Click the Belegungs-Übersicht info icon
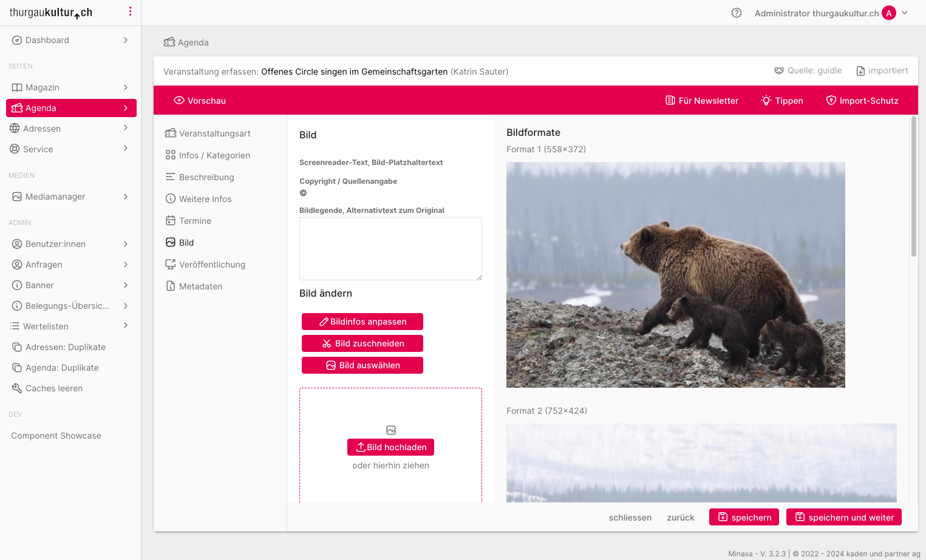This screenshot has width=926, height=560. 17,306
